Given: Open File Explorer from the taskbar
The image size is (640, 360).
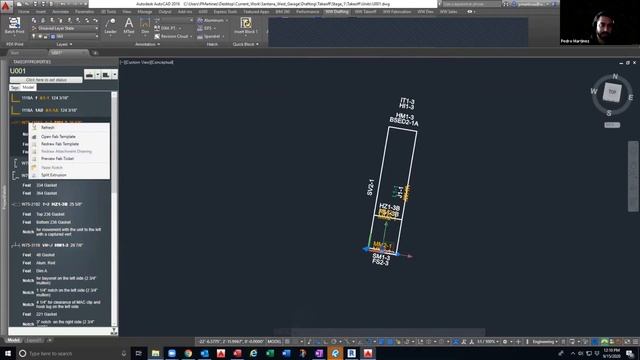Looking at the screenshot, I should [156, 353].
